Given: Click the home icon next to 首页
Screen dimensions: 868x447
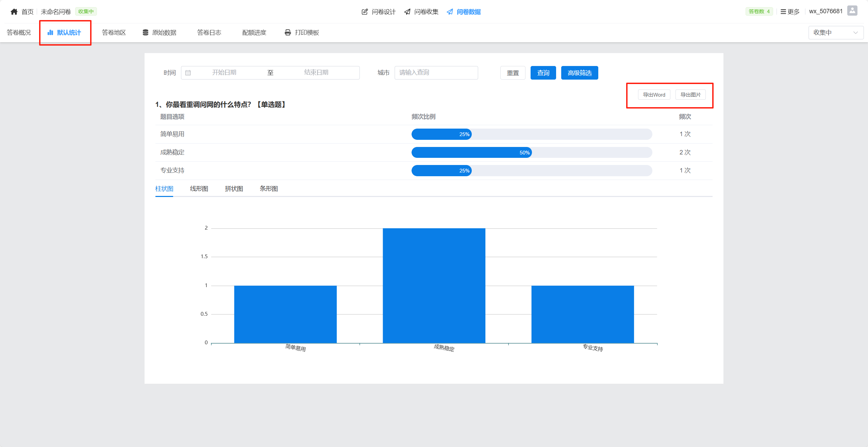Looking at the screenshot, I should click(14, 12).
